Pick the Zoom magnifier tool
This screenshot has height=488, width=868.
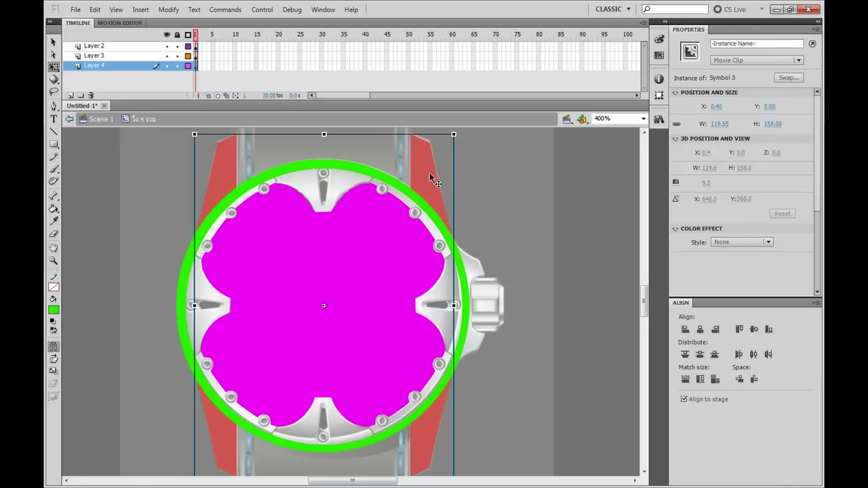click(54, 260)
